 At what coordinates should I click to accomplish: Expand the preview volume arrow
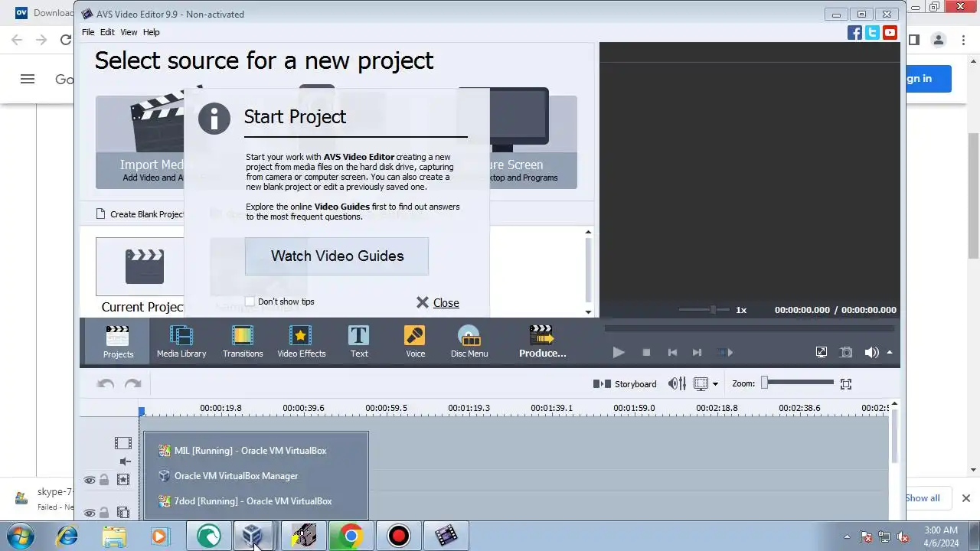click(x=890, y=352)
